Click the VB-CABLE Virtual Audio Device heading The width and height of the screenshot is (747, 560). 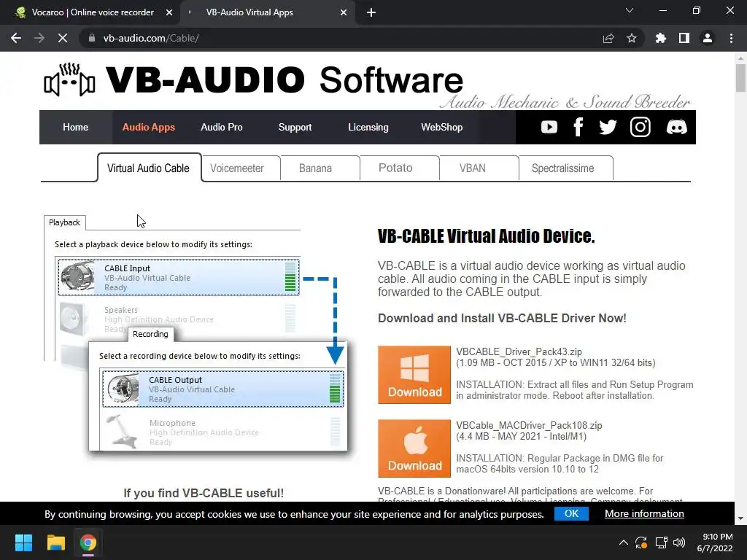click(x=486, y=236)
